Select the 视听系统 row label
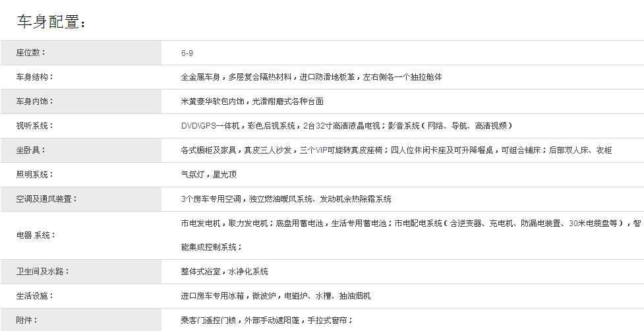The height and width of the screenshot is (331, 644). point(35,126)
